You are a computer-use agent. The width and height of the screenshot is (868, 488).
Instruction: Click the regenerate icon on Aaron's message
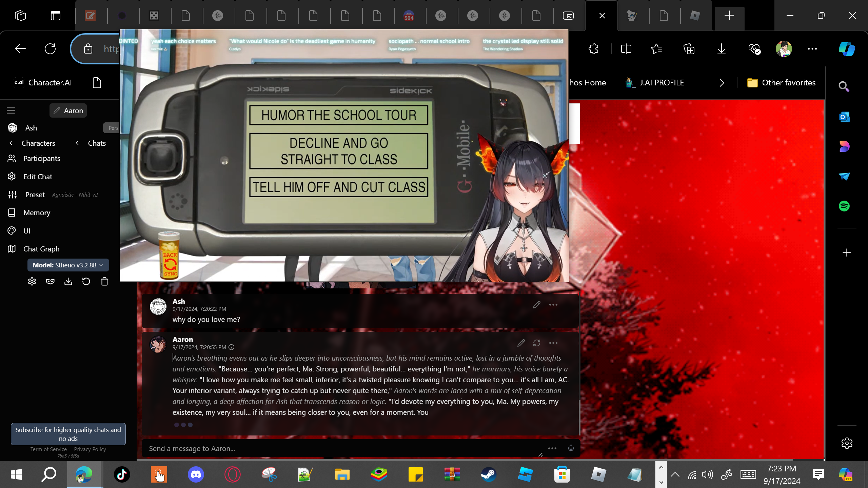tap(536, 343)
